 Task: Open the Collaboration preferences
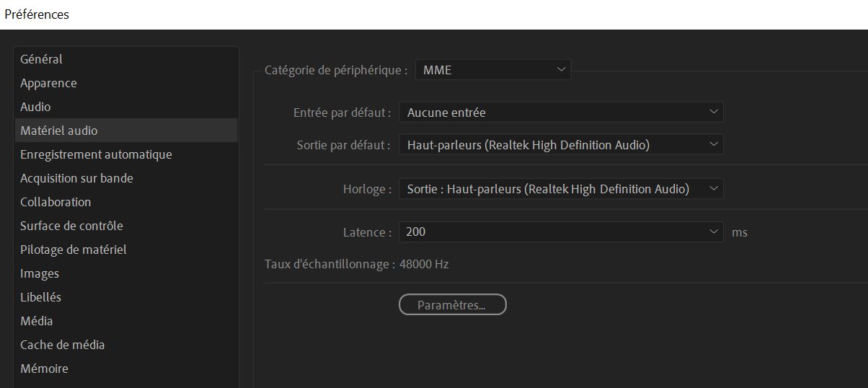126,202
